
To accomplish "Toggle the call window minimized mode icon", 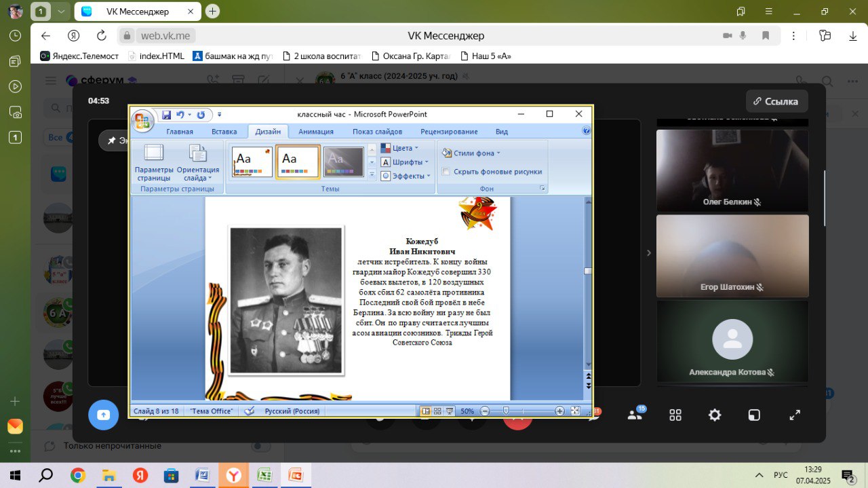I will [755, 415].
